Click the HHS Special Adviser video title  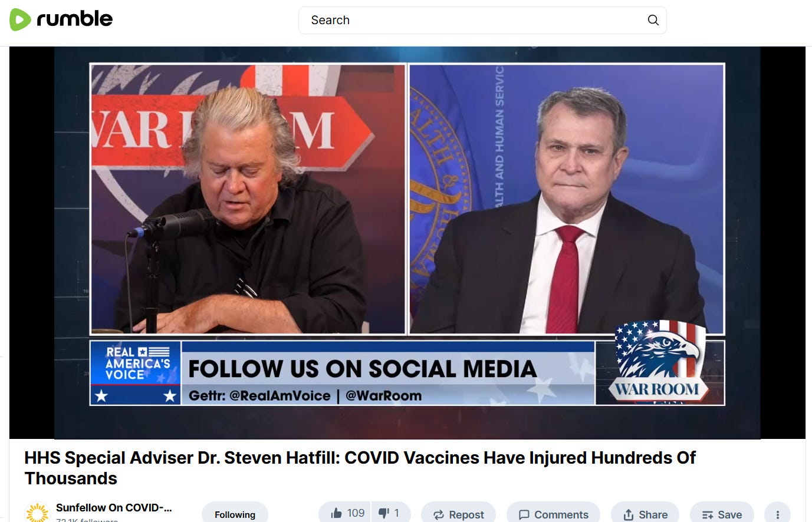[360, 468]
